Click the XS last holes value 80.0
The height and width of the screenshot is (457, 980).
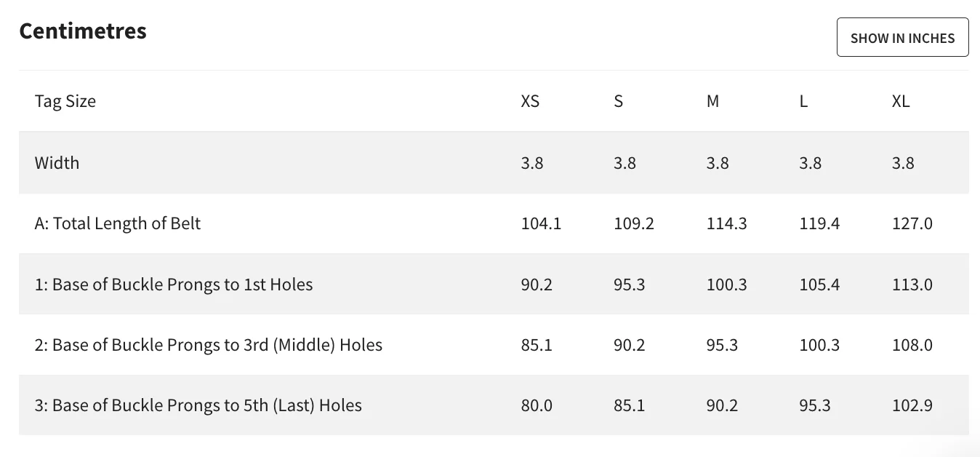(537, 405)
